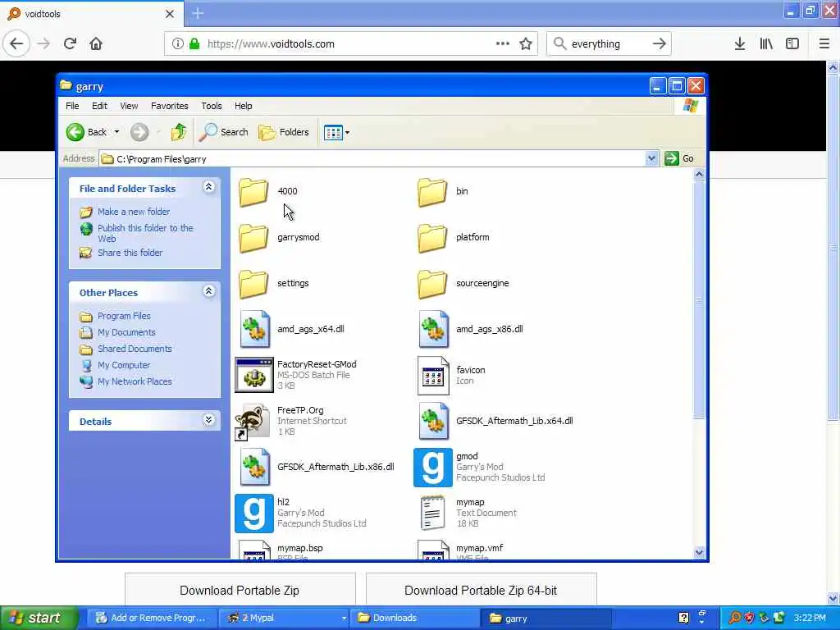Bookmark this page with the star icon
The width and height of the screenshot is (840, 630).
click(526, 44)
